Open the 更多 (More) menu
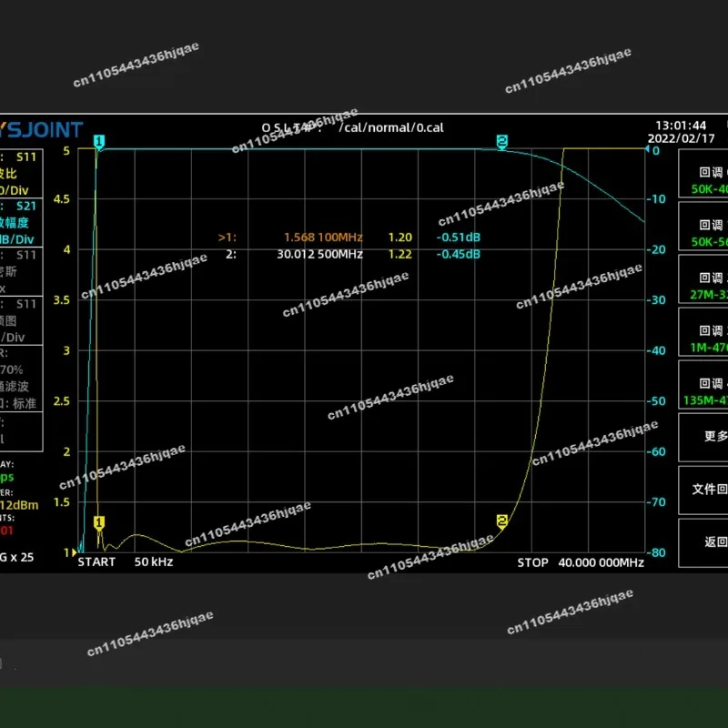The image size is (728, 728). 703,438
